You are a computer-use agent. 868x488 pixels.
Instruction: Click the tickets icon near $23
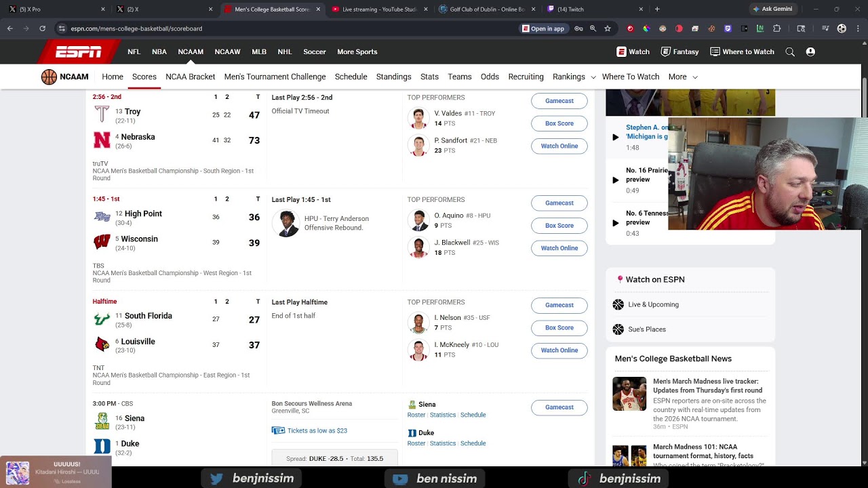(x=278, y=430)
